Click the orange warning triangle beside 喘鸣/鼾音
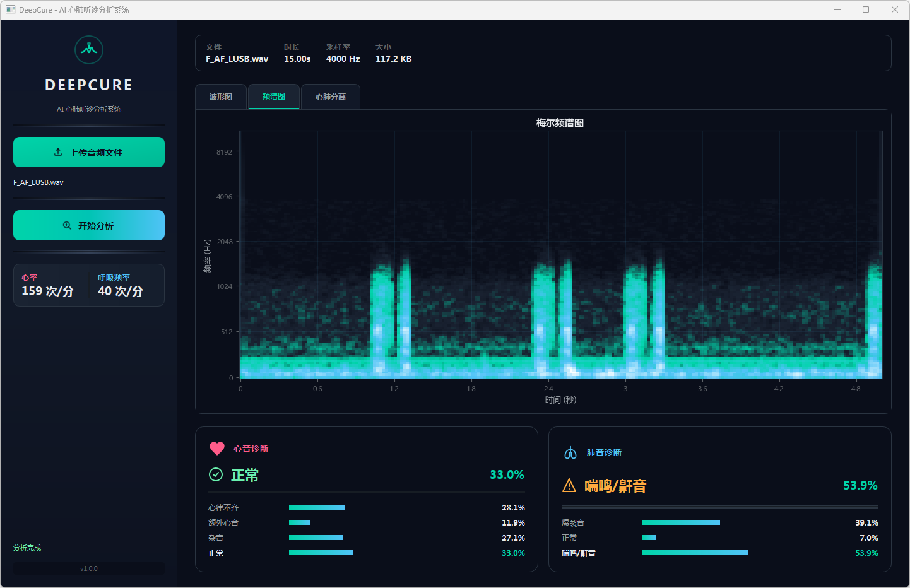Viewport: 910px width, 588px height. click(x=569, y=486)
